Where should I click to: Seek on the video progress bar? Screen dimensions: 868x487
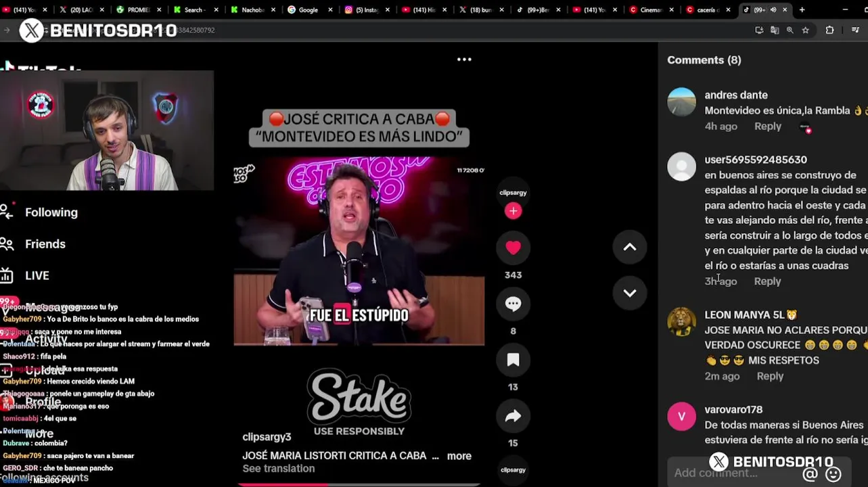(359, 484)
